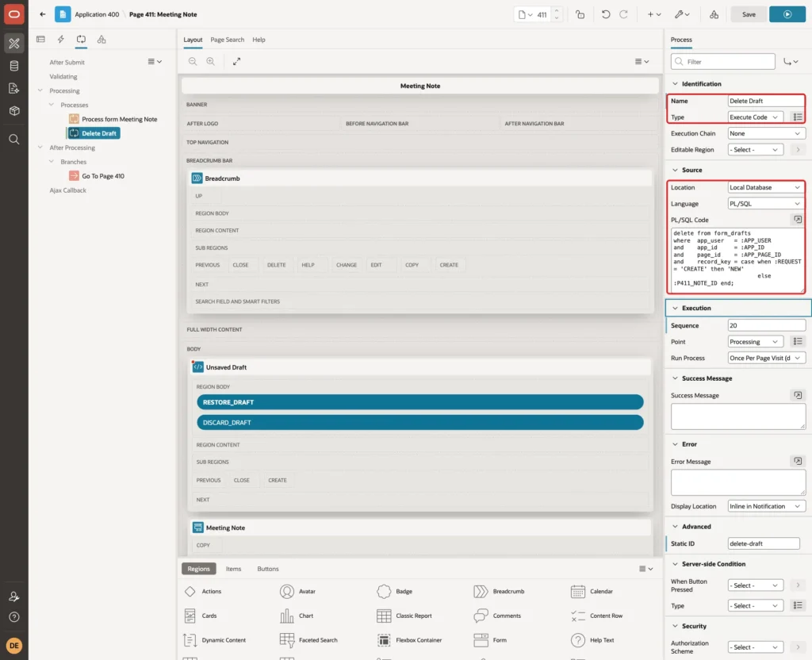The height and width of the screenshot is (660, 812).
Task: Select the Items gallery tab
Action: point(234,569)
